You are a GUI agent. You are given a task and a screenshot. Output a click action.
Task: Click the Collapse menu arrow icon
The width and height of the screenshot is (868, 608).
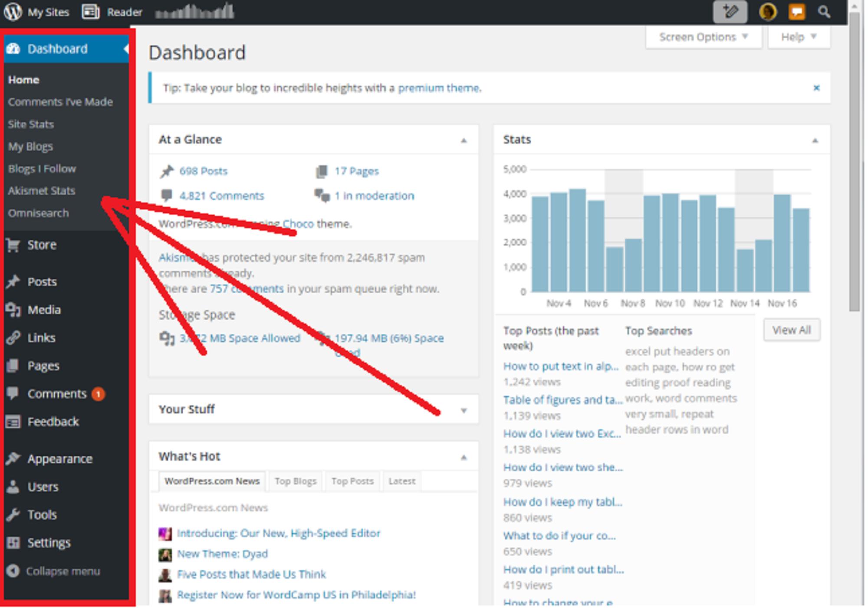click(13, 571)
